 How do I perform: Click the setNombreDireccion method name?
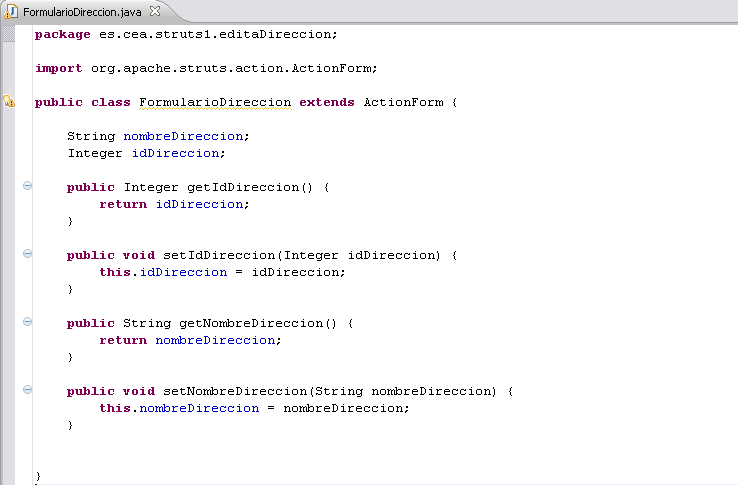[x=235, y=391]
